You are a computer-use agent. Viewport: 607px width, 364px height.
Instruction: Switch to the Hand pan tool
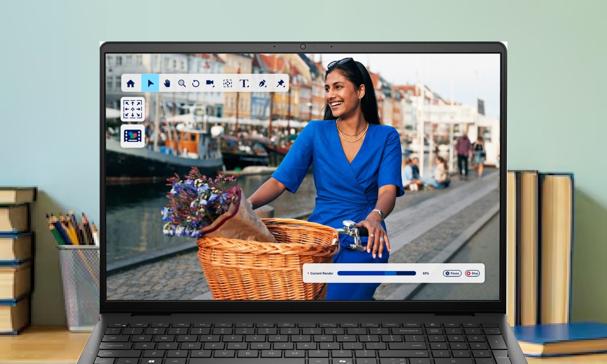click(x=167, y=84)
